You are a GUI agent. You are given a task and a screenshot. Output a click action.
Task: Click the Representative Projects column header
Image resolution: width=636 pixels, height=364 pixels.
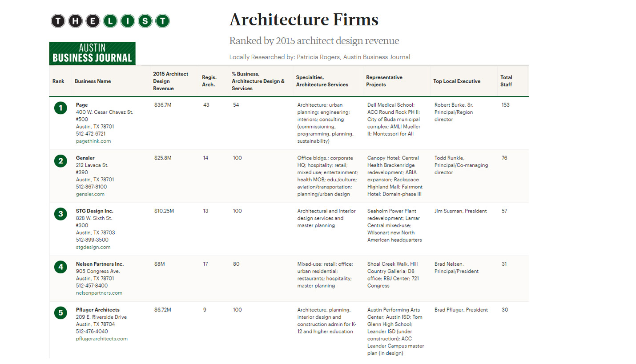384,81
